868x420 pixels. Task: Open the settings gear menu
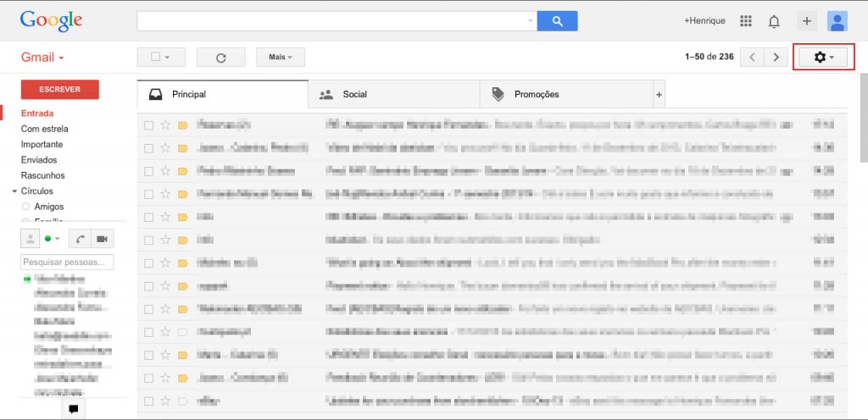pyautogui.click(x=822, y=58)
